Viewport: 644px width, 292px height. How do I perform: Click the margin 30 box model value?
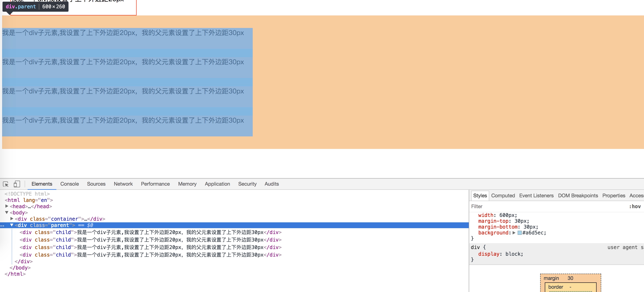(570, 278)
